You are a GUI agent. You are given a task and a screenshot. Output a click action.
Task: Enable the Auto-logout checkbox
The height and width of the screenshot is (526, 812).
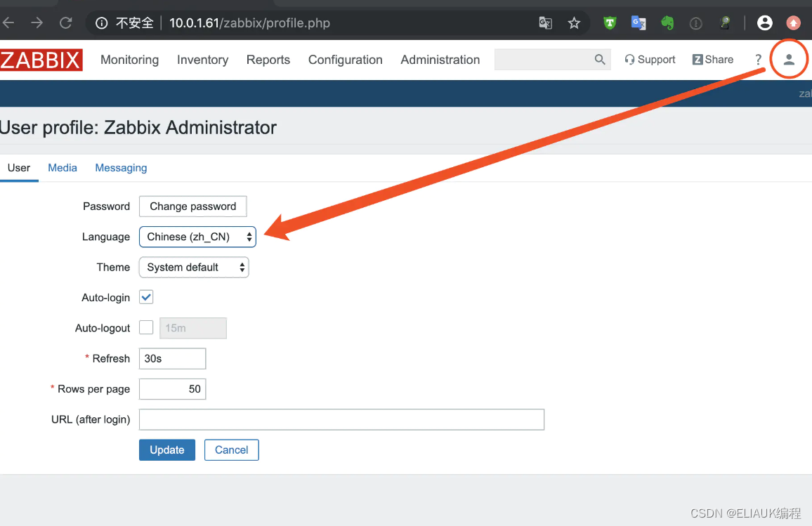pos(146,327)
